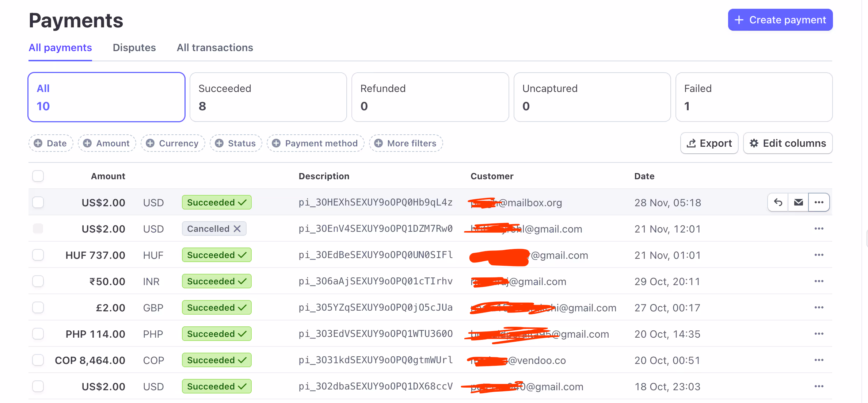Click the envelope icon to send receipt
The height and width of the screenshot is (403, 868).
click(799, 202)
